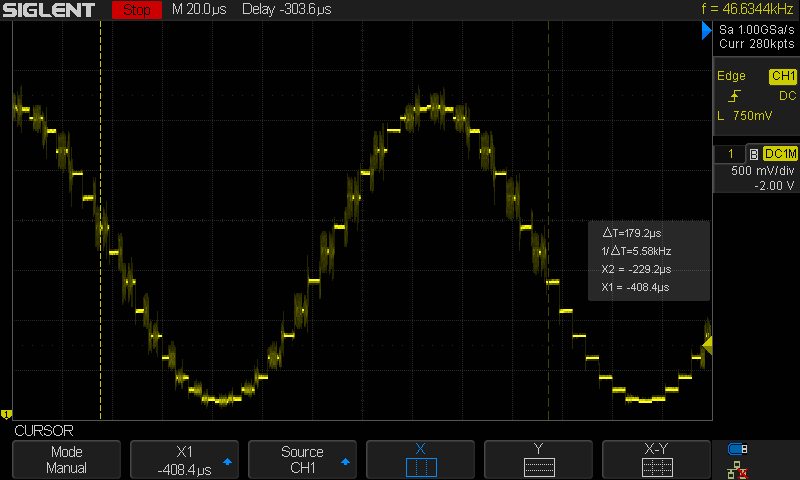Click the bandwidth limit B indicator
This screenshot has width=800, height=480.
coord(753,154)
